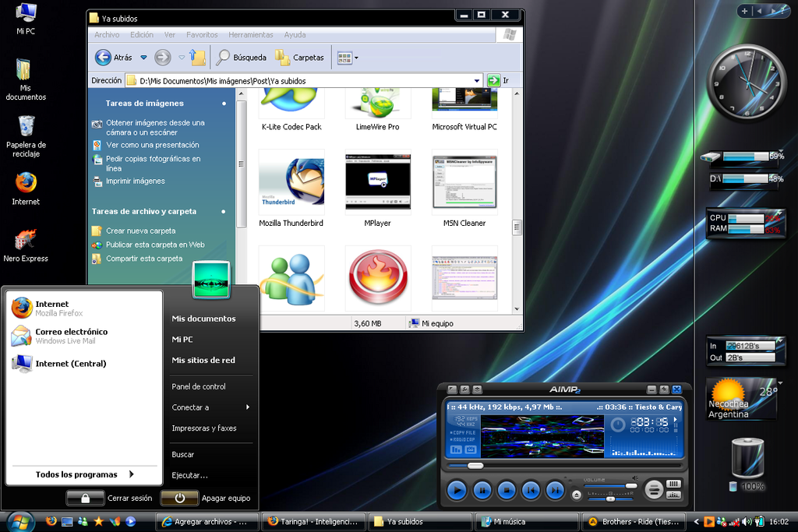Screen dimensions: 798x532
Task: Click the Ir button next to the address bar
Action: click(x=498, y=80)
